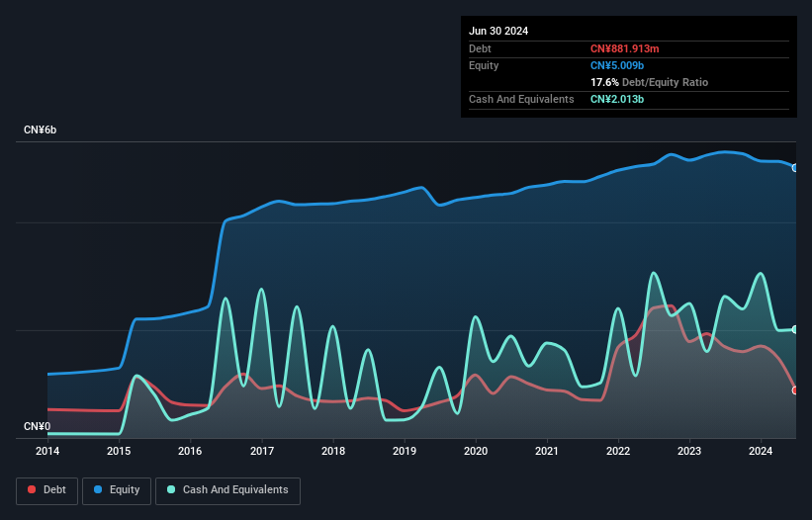Select the 2024 label on the x-axis
This screenshot has height=520, width=812.
(x=761, y=451)
